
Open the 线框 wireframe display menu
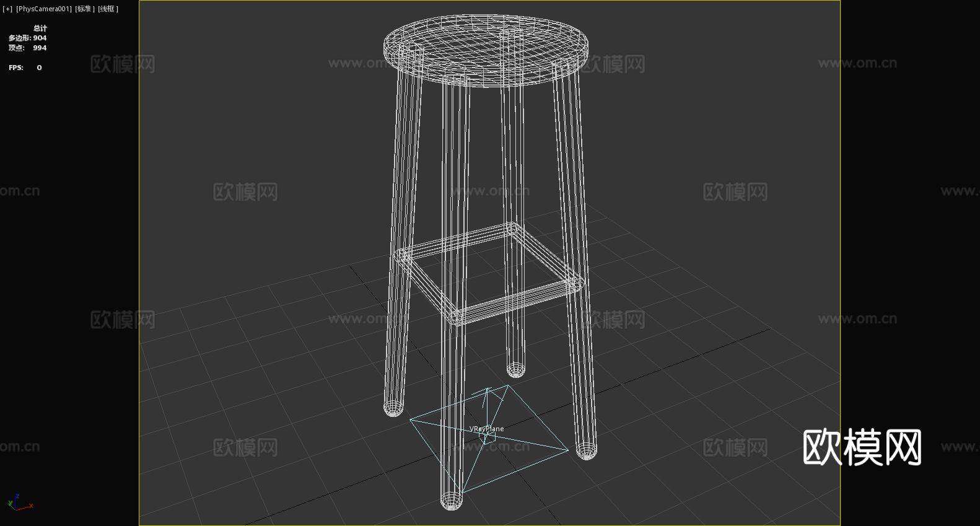[108, 9]
